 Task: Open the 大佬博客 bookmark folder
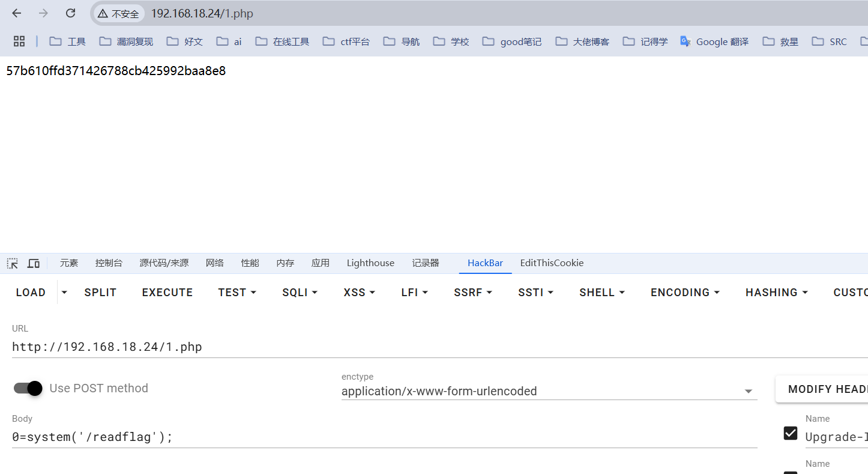tap(582, 41)
